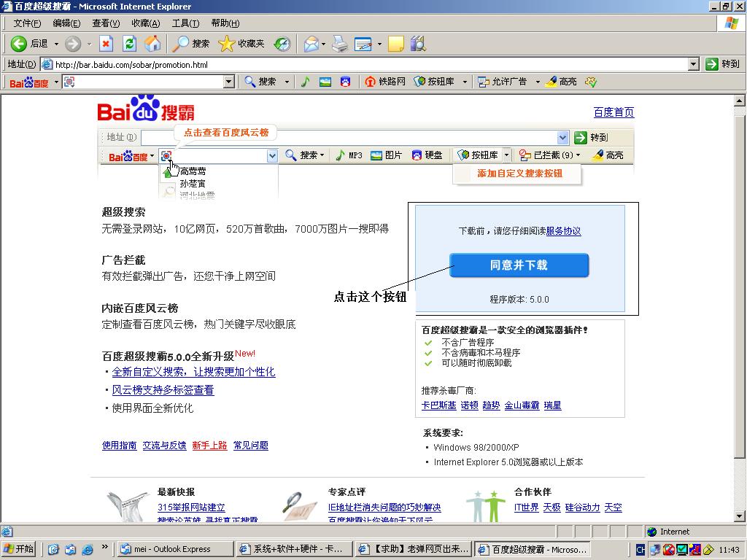Open the 按钮库 button on Baidu toolbar

[x=434, y=82]
